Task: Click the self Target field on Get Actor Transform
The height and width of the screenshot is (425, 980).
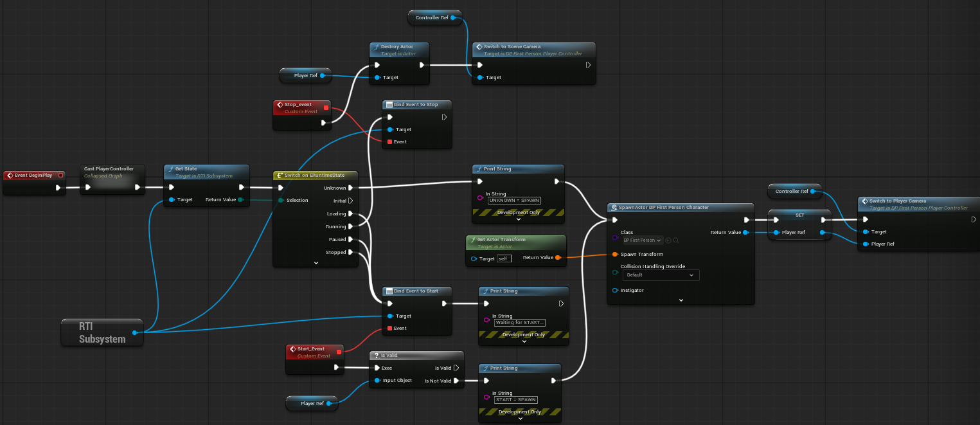Action: (504, 258)
